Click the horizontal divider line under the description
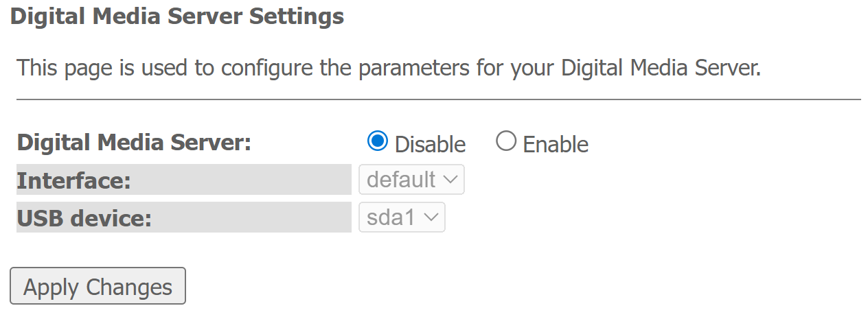Screen dimensions: 868x319 438,99
